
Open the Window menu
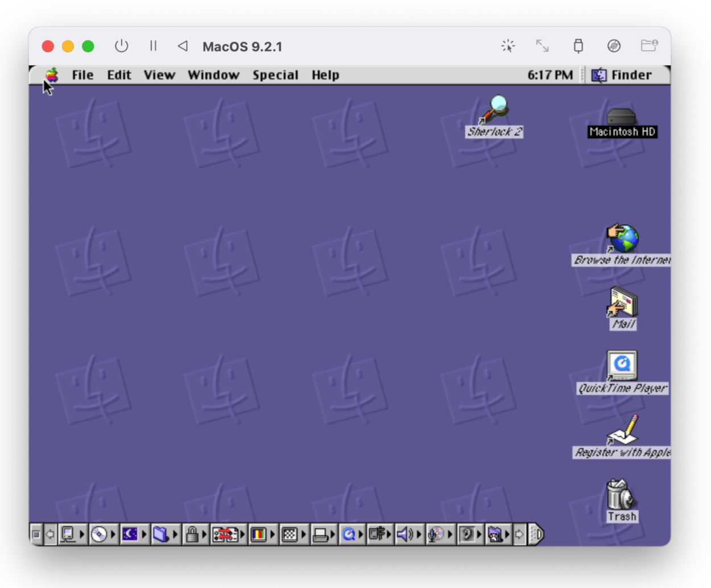coord(213,74)
